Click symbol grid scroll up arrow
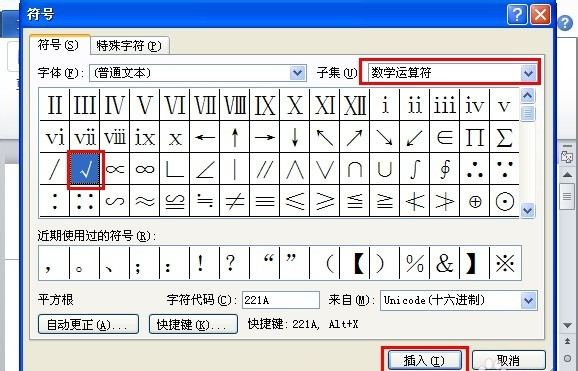The image size is (578, 371). point(527,97)
